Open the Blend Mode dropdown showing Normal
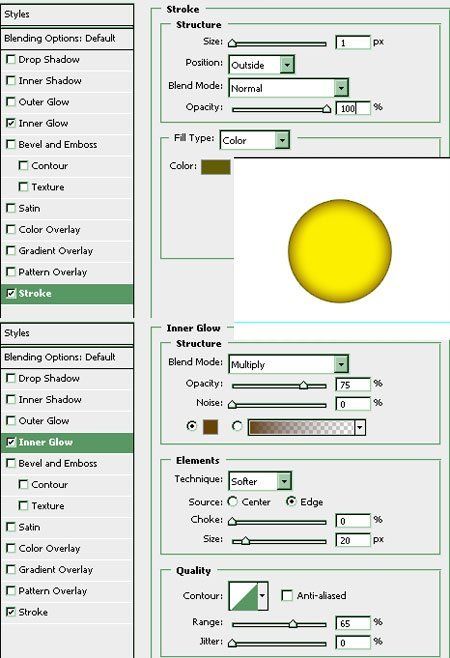 pos(341,88)
